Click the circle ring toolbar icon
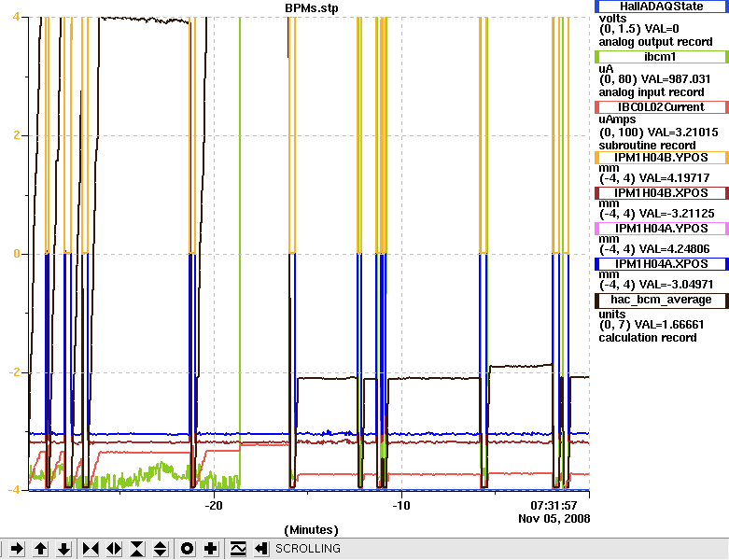 pos(188,549)
